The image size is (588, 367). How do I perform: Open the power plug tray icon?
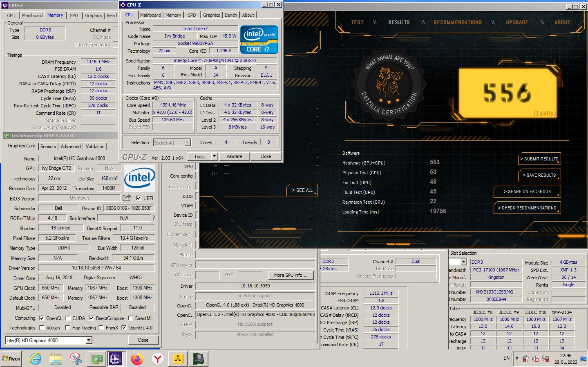(x=525, y=359)
